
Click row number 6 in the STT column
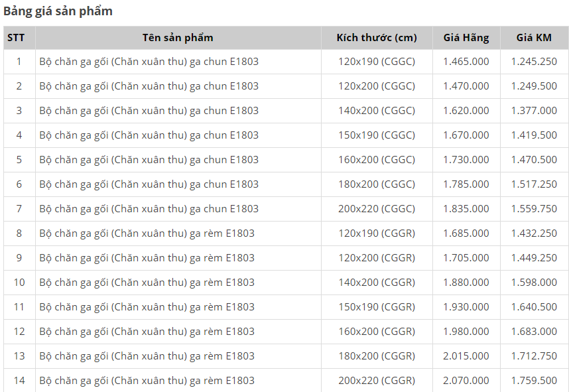coord(19,184)
